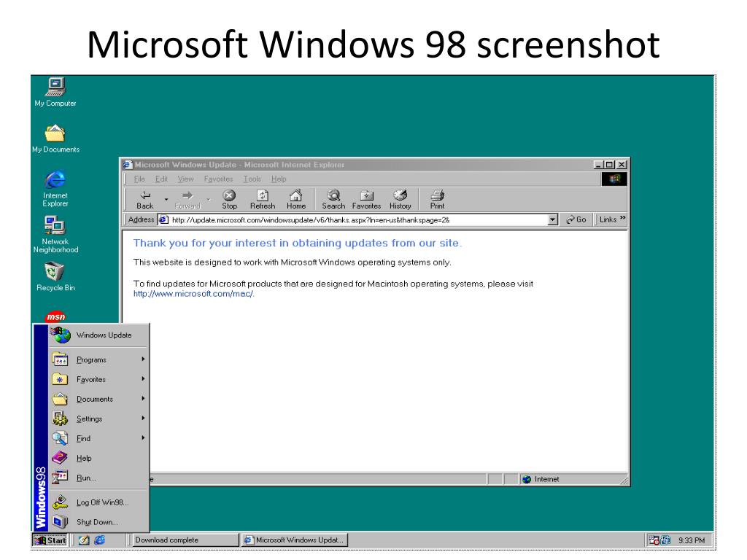Image resolution: width=747 pixels, height=560 pixels.
Task: Launch Internet Explorer desktop icon
Action: pos(55,188)
